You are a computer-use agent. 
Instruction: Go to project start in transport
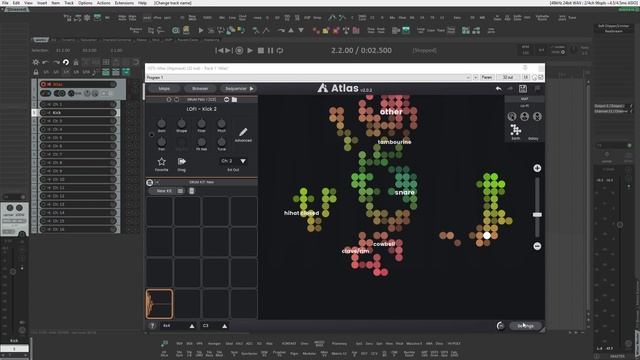pos(219,51)
